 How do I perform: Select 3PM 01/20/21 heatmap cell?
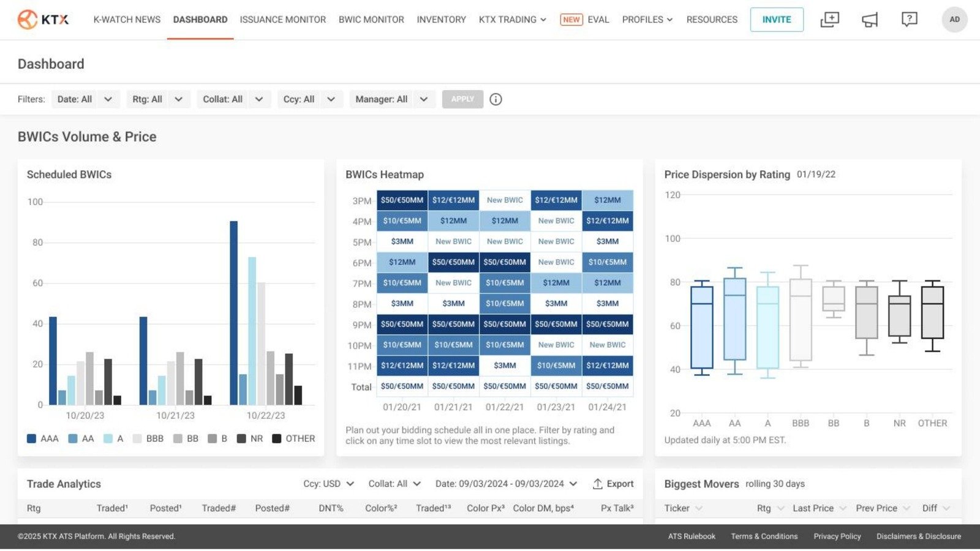(402, 200)
